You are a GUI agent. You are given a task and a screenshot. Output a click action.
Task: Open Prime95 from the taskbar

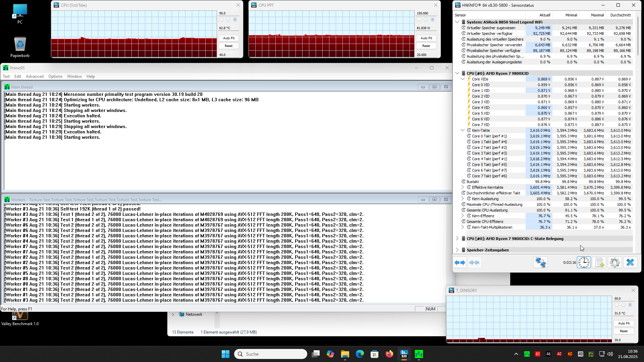419,354
